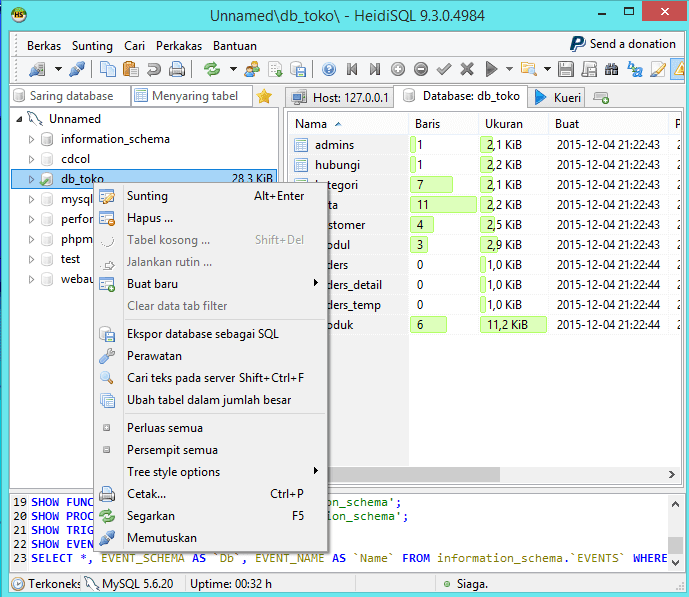
Task: Open the Perkakas menu
Action: pos(179,46)
